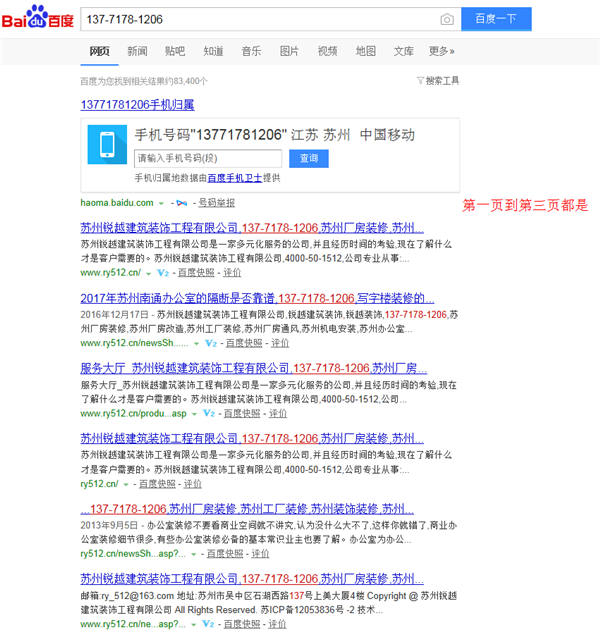Click the haoma.baidu.com green URL
The width and height of the screenshot is (600, 639).
[117, 203]
